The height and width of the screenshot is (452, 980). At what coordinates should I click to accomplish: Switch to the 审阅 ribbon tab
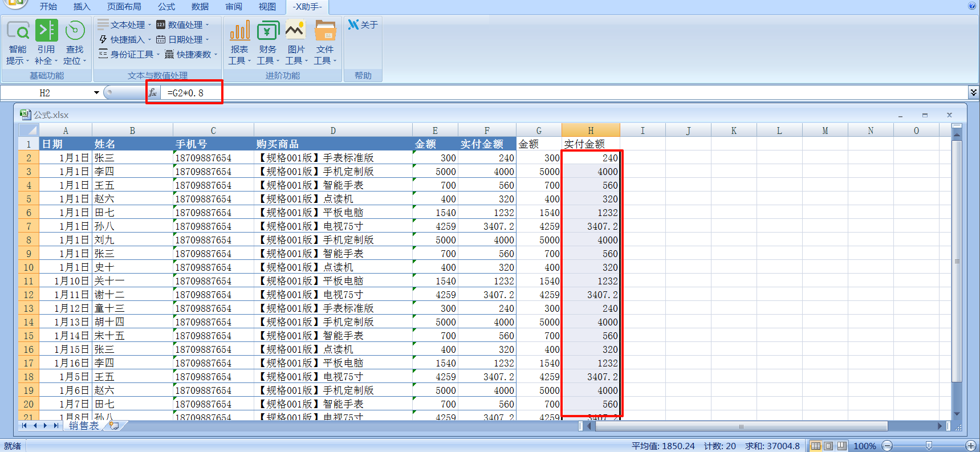point(234,6)
